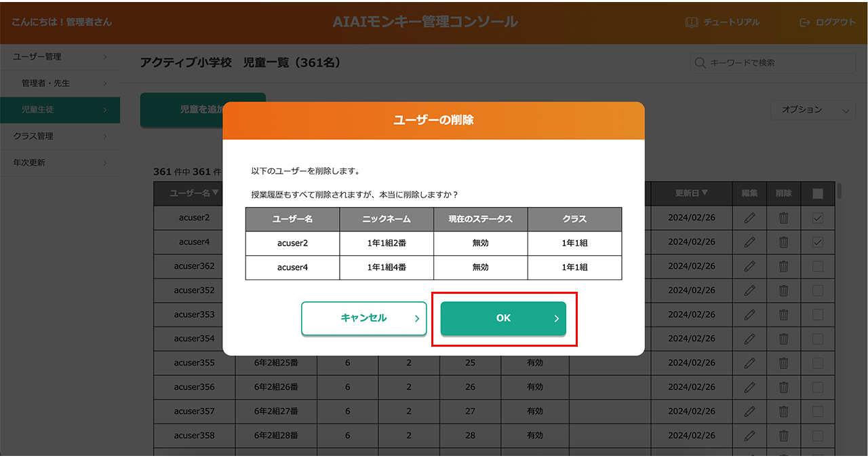This screenshot has height=458, width=868.
Task: Click the trash icon for acuser357
Action: (x=783, y=411)
